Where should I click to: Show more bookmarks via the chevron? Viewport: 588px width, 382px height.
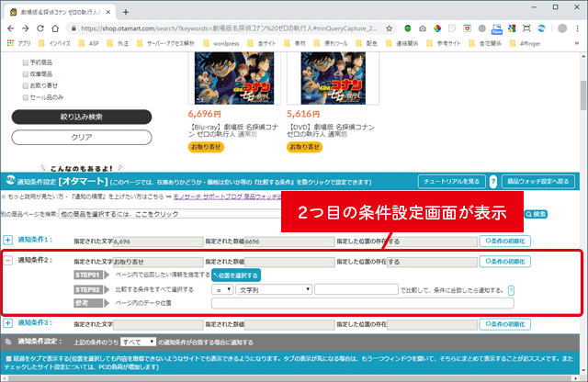point(577,43)
